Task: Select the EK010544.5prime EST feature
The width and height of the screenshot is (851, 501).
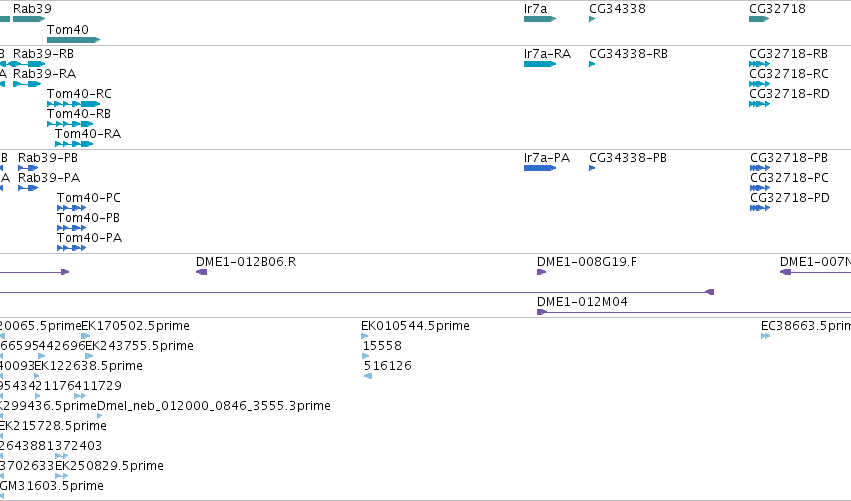Action: click(365, 336)
